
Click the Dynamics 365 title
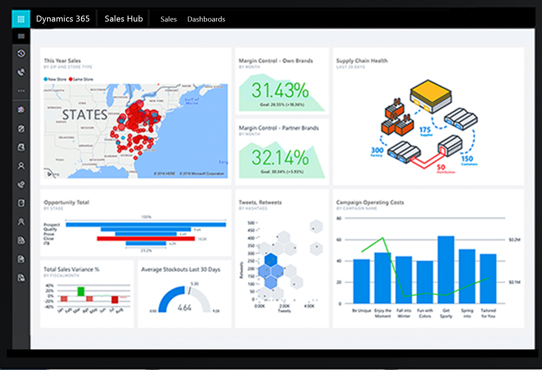point(63,19)
